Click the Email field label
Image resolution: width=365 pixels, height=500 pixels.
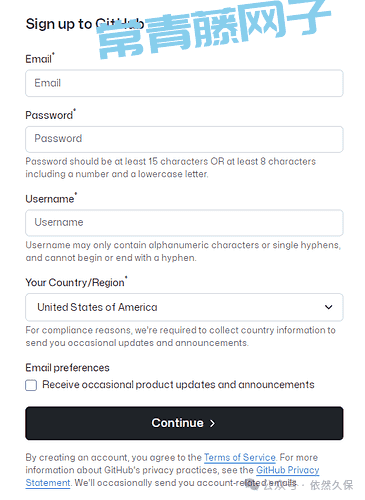click(x=40, y=59)
